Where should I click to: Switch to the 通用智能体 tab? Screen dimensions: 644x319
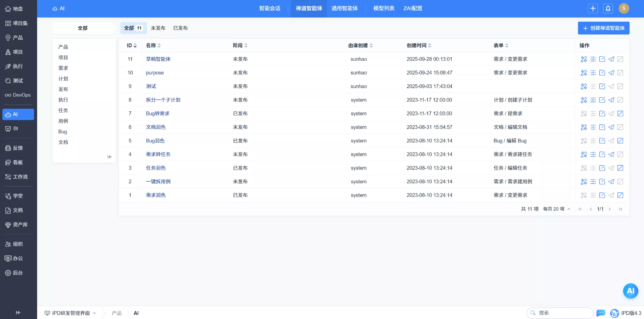click(345, 8)
